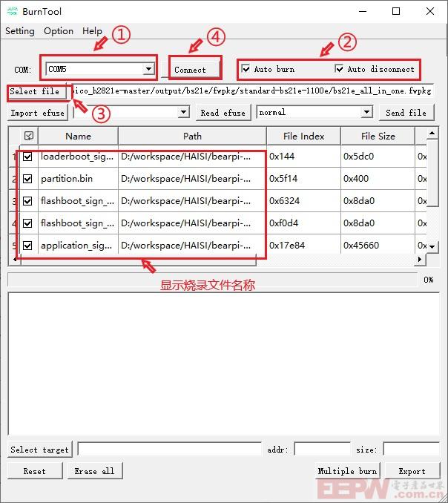Viewport: 448px width, 503px height.
Task: Click the Select target path input field
Action: point(170,449)
